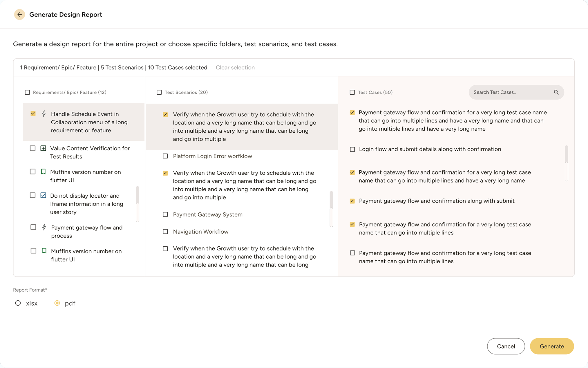Select the xlsx report format

click(18, 303)
